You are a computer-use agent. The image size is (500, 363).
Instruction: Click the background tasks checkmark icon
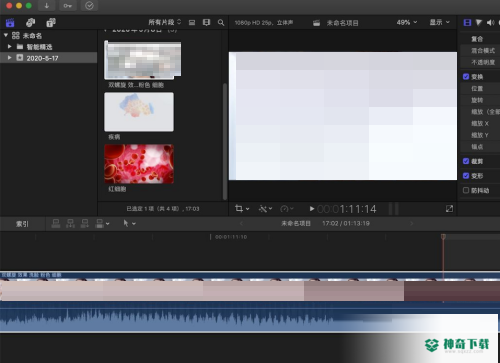pyautogui.click(x=89, y=6)
